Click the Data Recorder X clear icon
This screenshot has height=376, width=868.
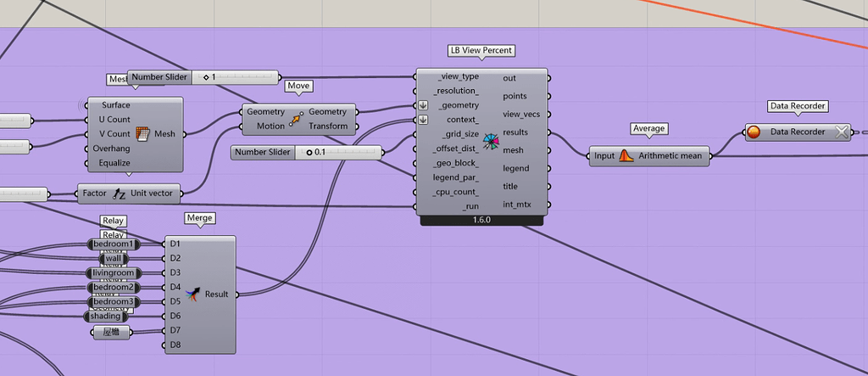point(842,132)
